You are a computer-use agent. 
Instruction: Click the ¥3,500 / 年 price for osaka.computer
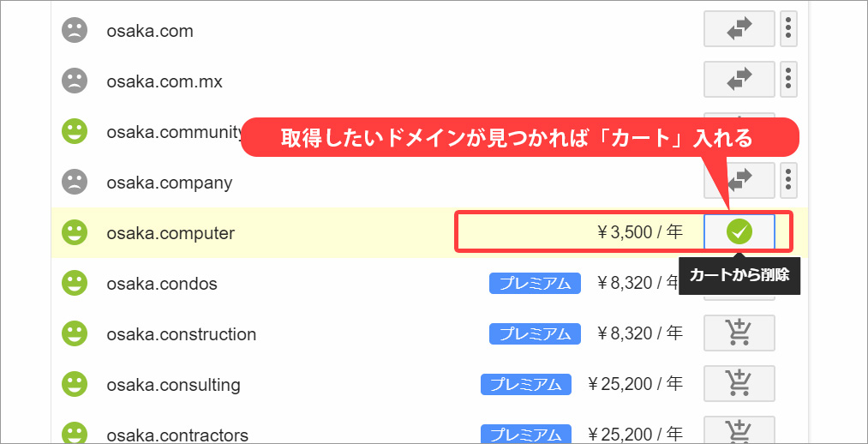click(x=640, y=232)
